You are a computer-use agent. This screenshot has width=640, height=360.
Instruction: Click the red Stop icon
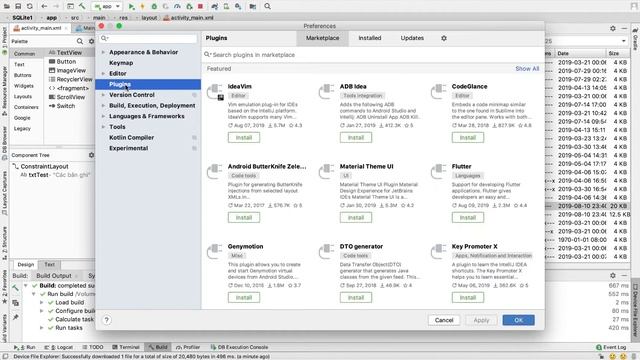tap(200, 6)
